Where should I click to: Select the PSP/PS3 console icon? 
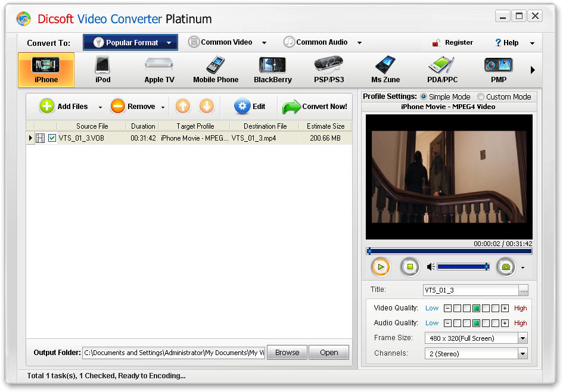coord(328,64)
